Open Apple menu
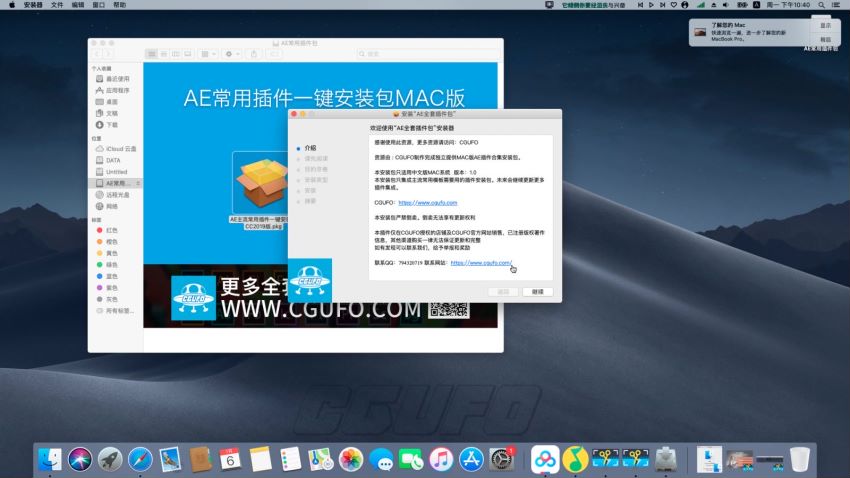 (x=12, y=5)
